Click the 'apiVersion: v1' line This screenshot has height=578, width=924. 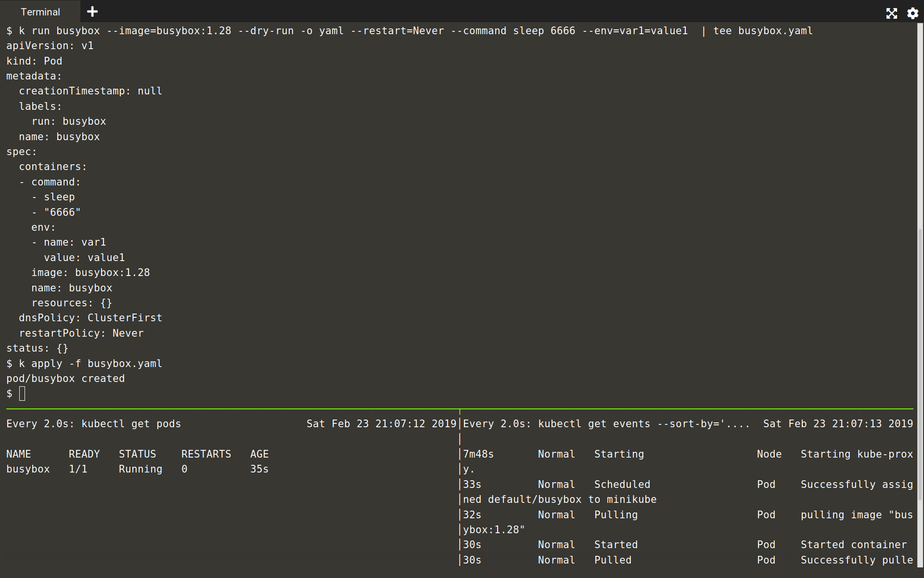(50, 46)
